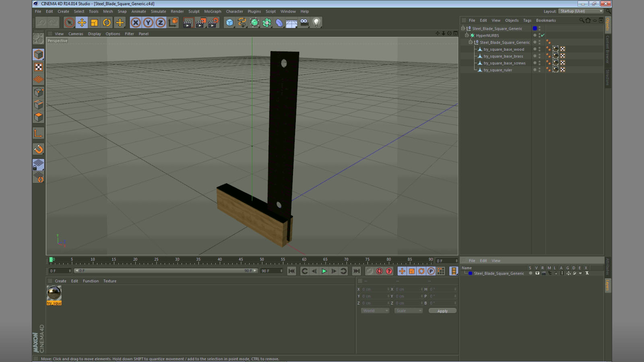This screenshot has width=644, height=362.
Task: Open the Mesh menu
Action: (108, 11)
